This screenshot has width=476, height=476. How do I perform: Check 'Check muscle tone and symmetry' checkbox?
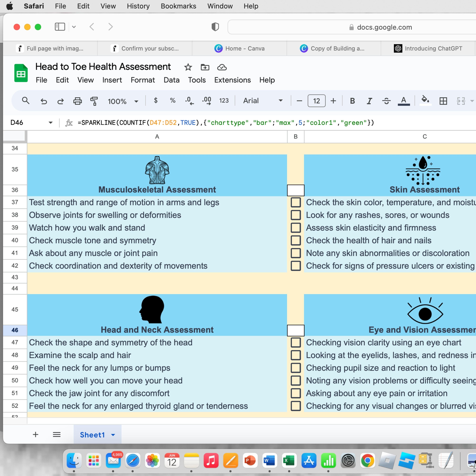[295, 240]
